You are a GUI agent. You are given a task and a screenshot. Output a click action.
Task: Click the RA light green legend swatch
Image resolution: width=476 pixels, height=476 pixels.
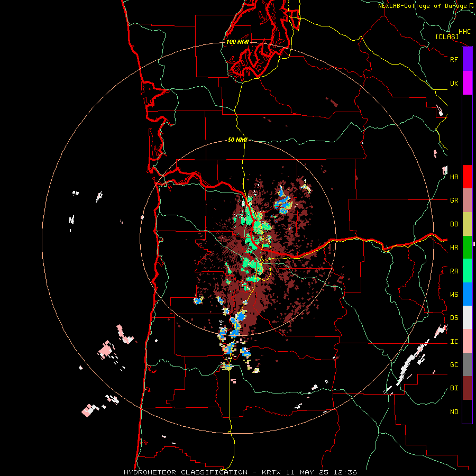pos(467,271)
